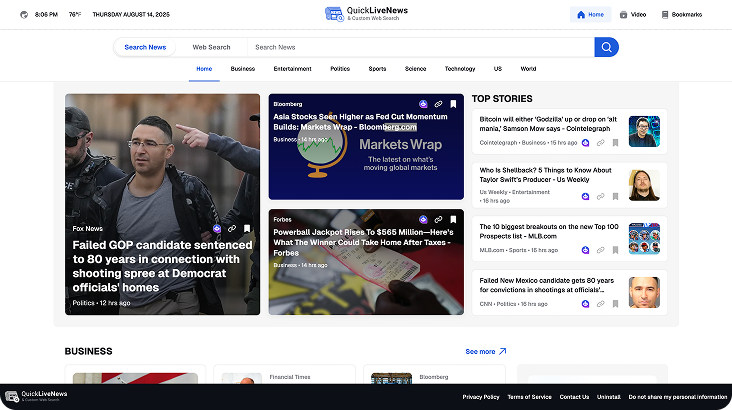The image size is (732, 410).
Task: Click See more for Business section
Action: [x=486, y=352]
